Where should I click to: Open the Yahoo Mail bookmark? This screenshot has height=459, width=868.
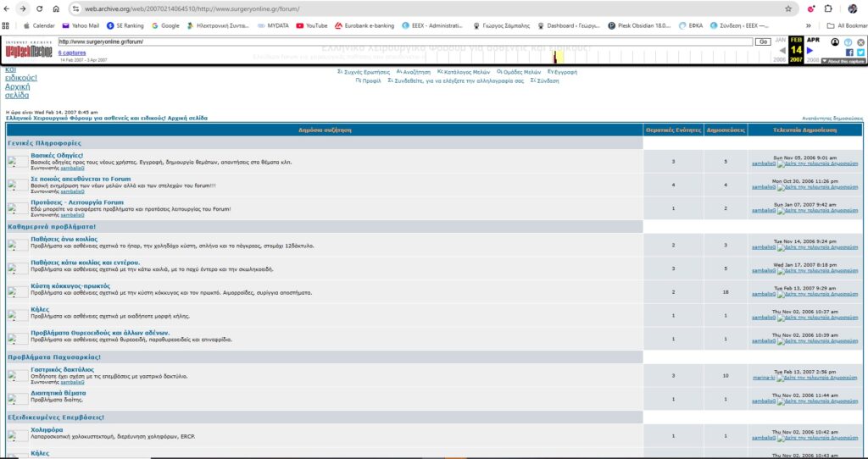pos(80,25)
